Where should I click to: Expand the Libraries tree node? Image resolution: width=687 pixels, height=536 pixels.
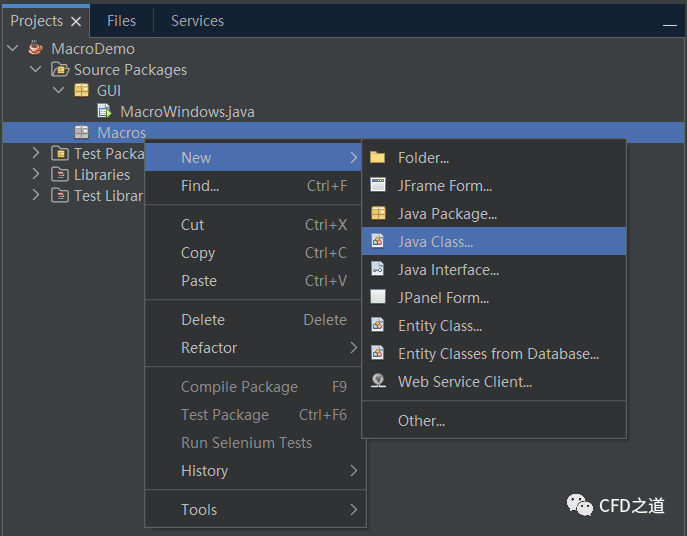[36, 175]
